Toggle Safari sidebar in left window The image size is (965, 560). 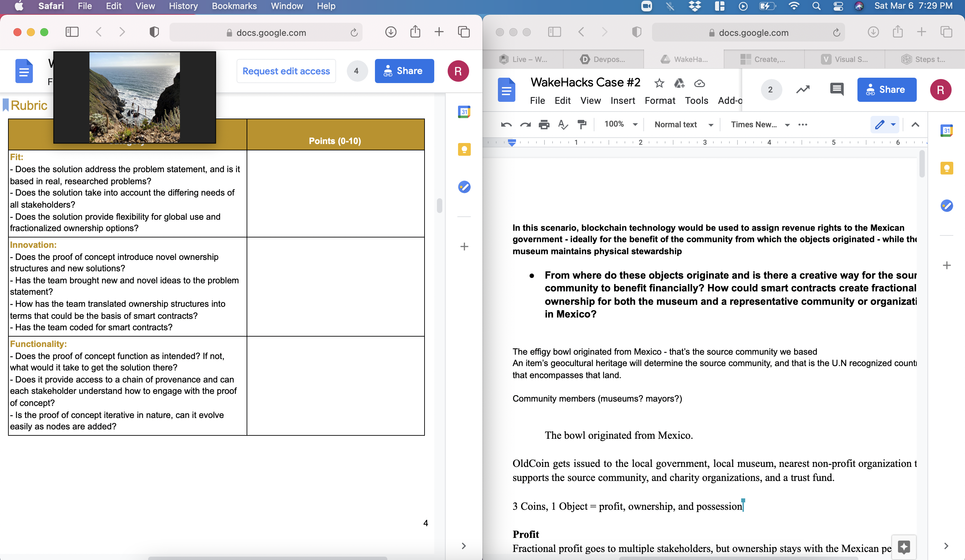(72, 32)
